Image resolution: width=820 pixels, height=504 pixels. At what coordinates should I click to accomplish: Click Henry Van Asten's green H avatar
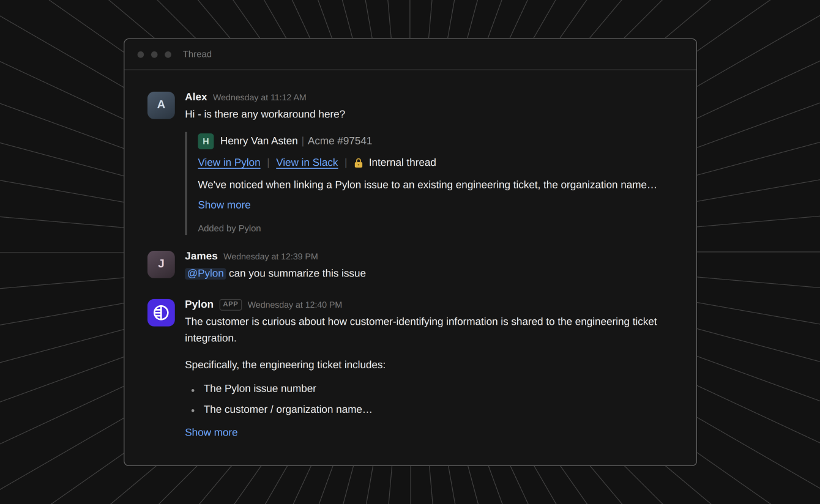tap(206, 141)
